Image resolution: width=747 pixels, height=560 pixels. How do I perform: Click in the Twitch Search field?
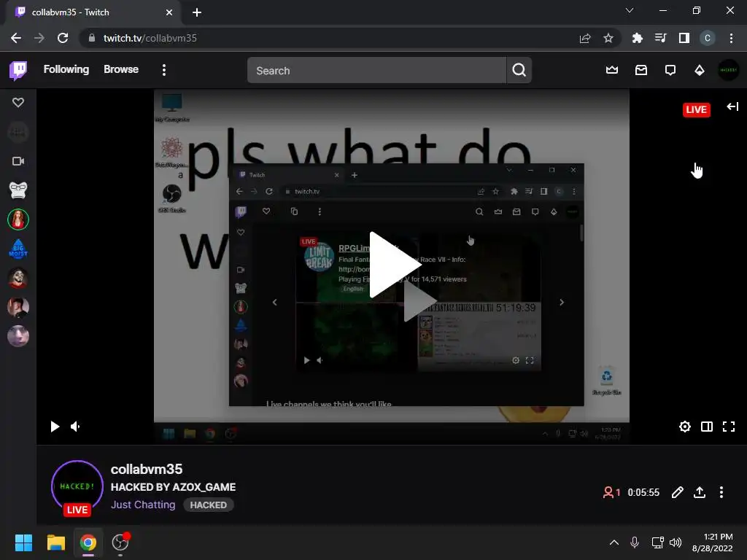[x=376, y=71]
